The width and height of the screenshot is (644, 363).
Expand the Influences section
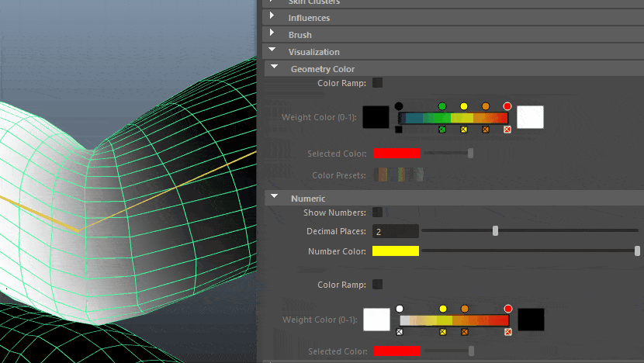click(x=272, y=16)
